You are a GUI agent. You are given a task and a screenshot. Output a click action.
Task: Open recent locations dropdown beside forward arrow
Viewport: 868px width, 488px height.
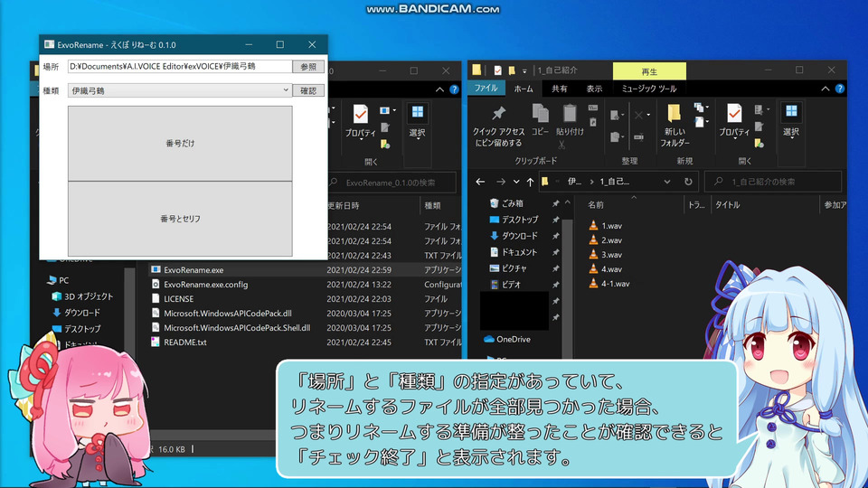(x=516, y=182)
